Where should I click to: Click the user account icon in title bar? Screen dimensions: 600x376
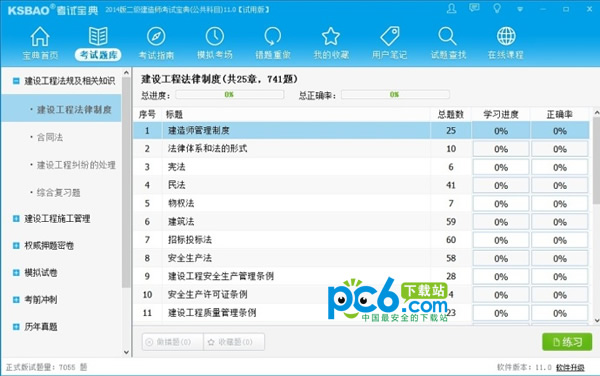[x=452, y=8]
